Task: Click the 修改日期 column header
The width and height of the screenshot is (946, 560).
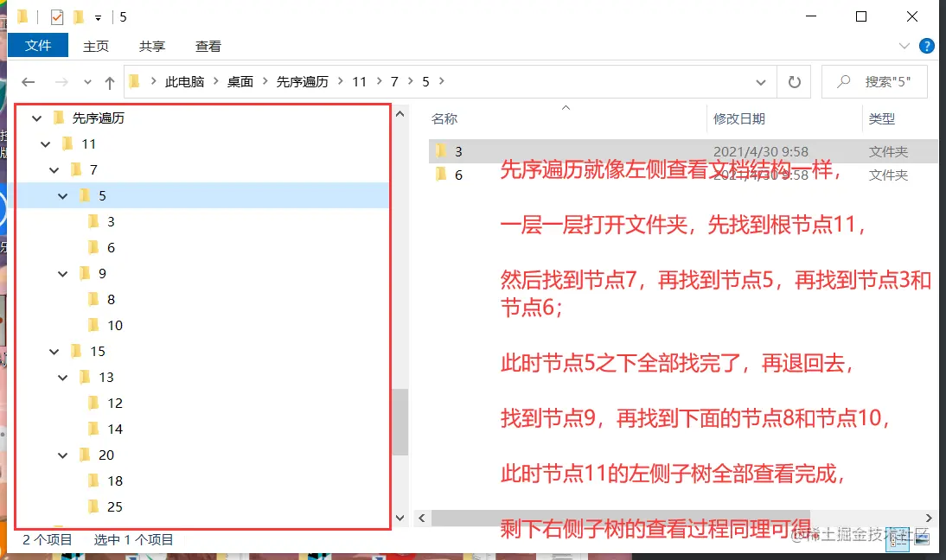Action: (x=739, y=118)
